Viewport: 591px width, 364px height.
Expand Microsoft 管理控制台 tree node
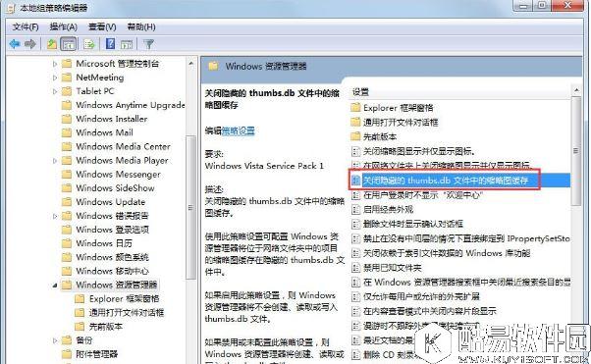pyautogui.click(x=55, y=64)
